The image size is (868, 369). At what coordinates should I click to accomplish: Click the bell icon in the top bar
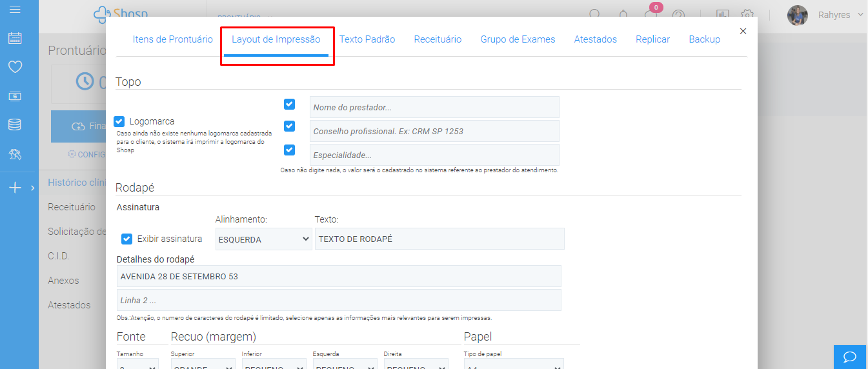tap(623, 14)
